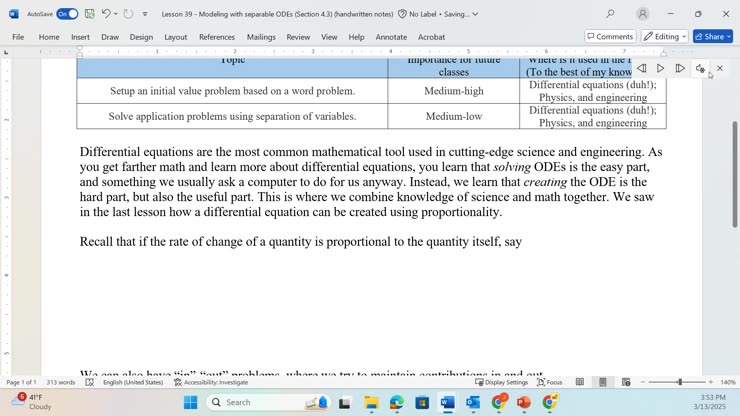This screenshot has width=740, height=416.
Task: Switch to the Insert tab
Action: coord(80,37)
